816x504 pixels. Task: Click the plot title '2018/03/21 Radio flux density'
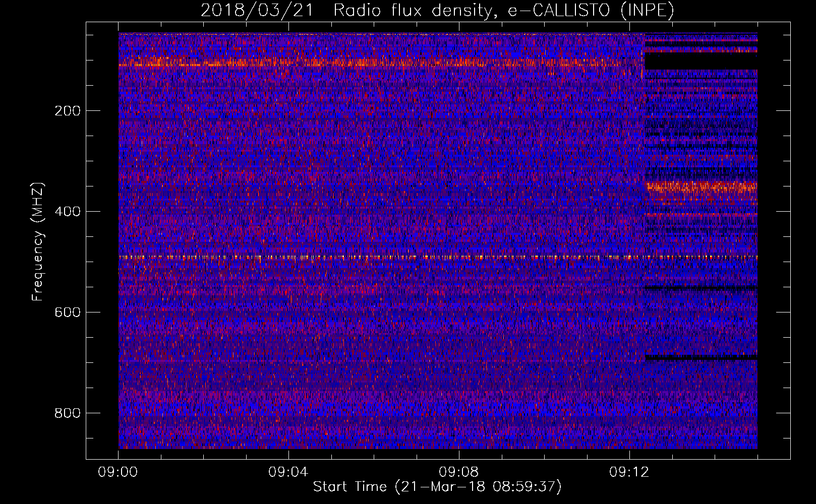(437, 10)
